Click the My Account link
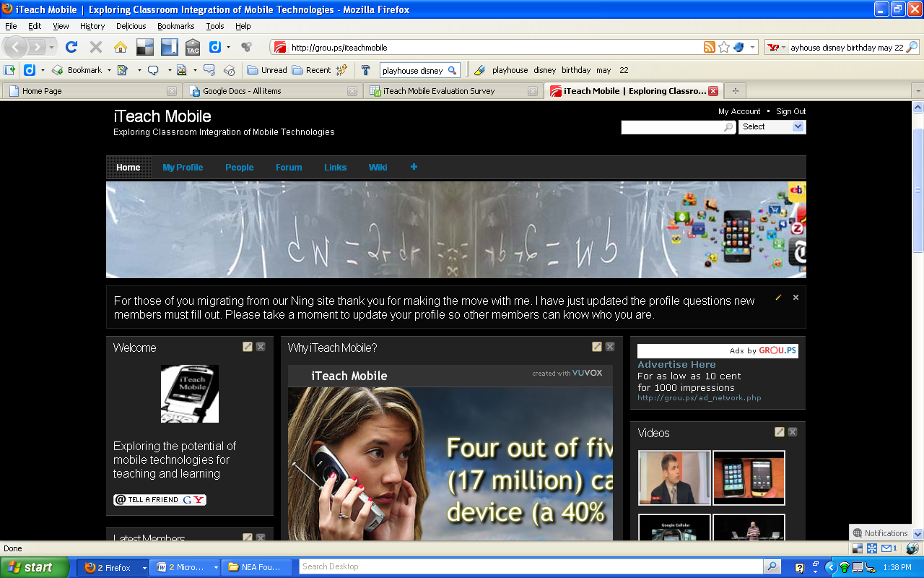Image resolution: width=924 pixels, height=578 pixels. [739, 111]
